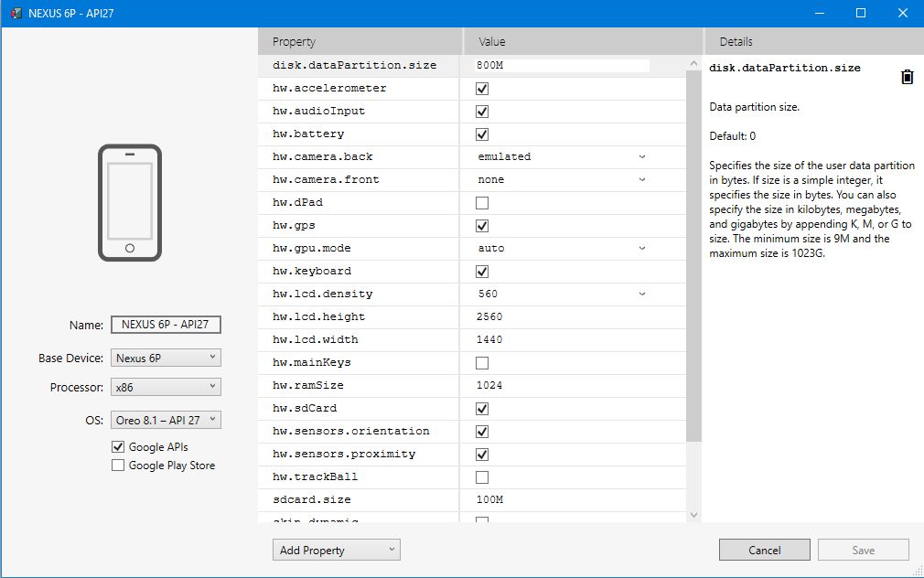The width and height of the screenshot is (924, 578).
Task: Click the scroll down arrow of property list
Action: tap(693, 515)
